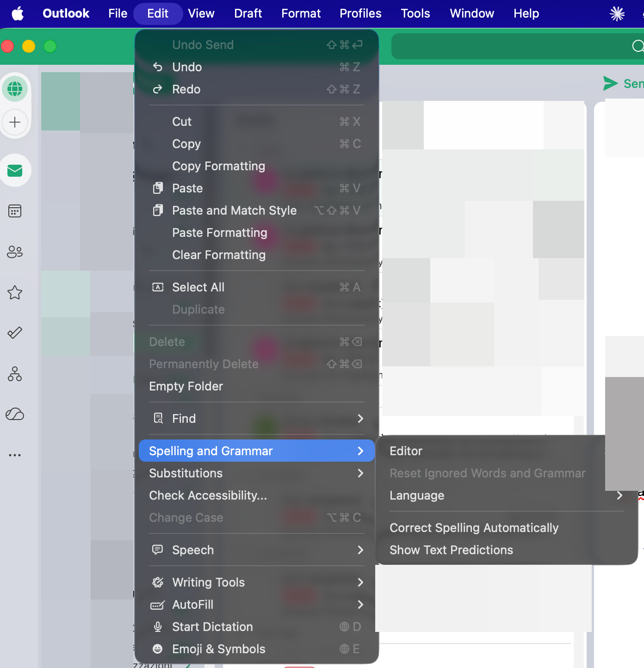
Task: Click the Writing Tools icon
Action: [158, 582]
